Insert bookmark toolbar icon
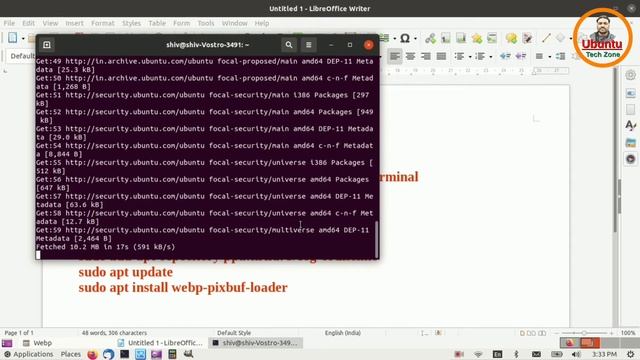 point(476,38)
